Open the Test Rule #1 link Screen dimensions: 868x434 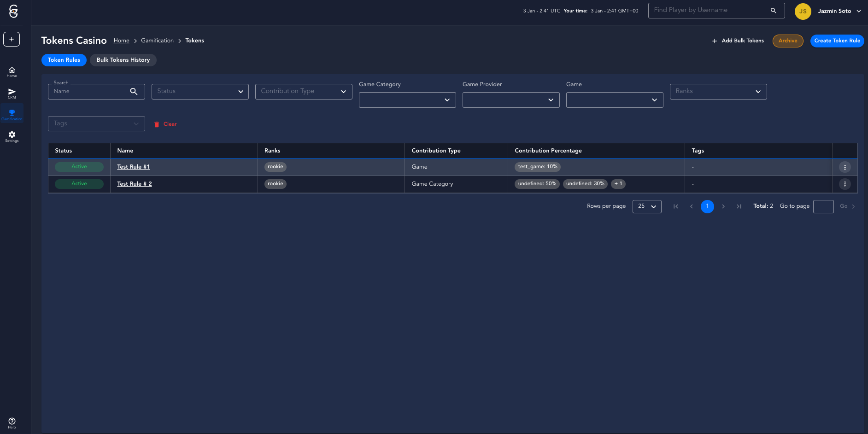[134, 167]
